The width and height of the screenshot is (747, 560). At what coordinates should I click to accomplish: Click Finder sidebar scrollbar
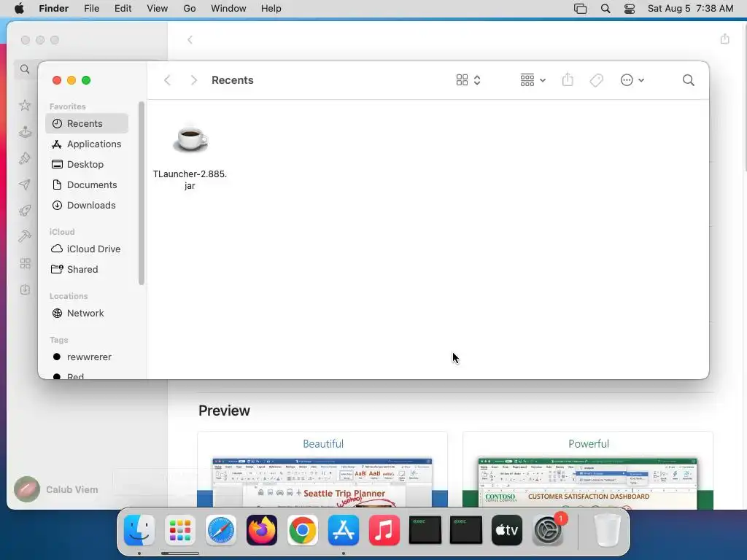[141, 193]
